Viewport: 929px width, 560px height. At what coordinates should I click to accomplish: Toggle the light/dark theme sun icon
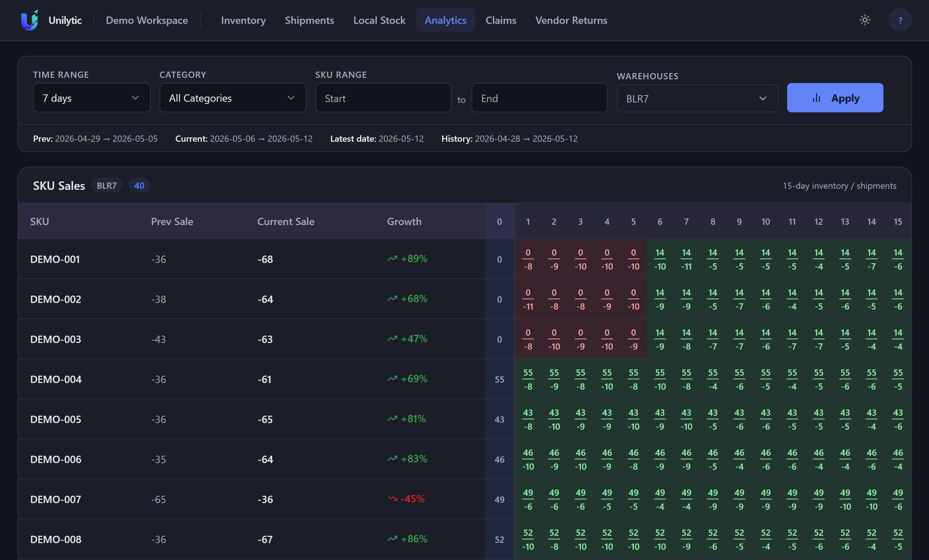(x=865, y=20)
